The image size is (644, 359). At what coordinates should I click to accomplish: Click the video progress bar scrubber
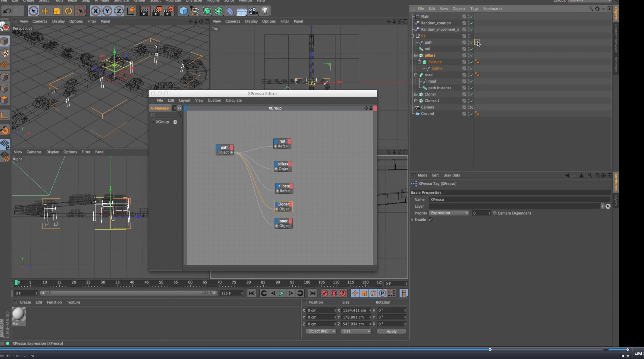tap(490, 350)
